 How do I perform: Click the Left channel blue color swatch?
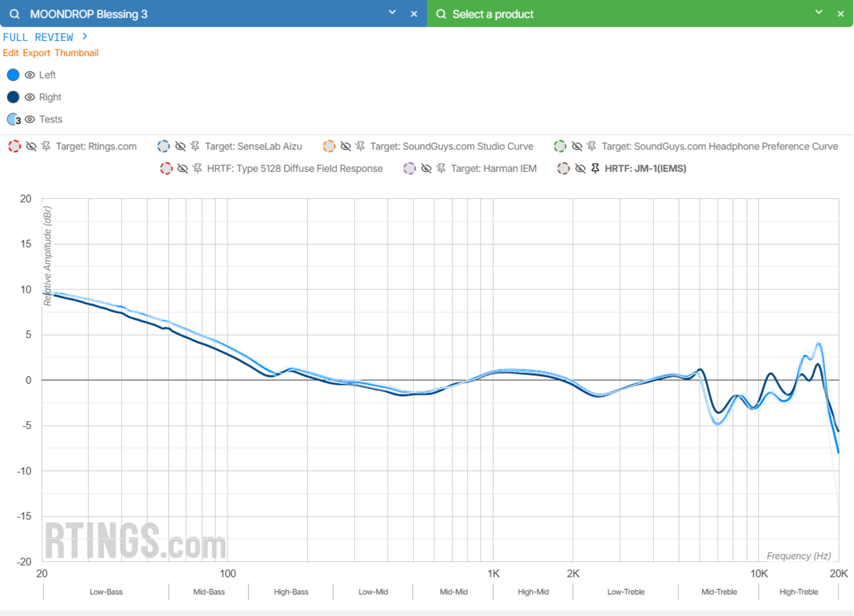pos(13,75)
